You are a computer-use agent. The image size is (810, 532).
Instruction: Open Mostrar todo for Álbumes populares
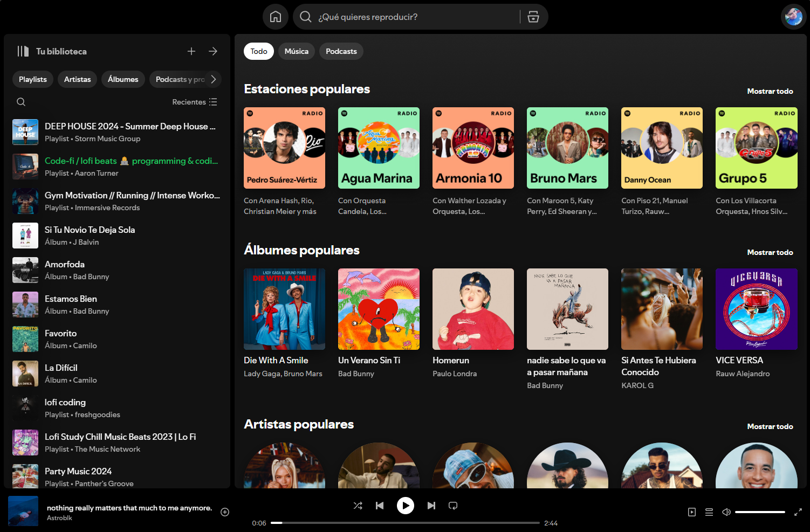(x=770, y=252)
